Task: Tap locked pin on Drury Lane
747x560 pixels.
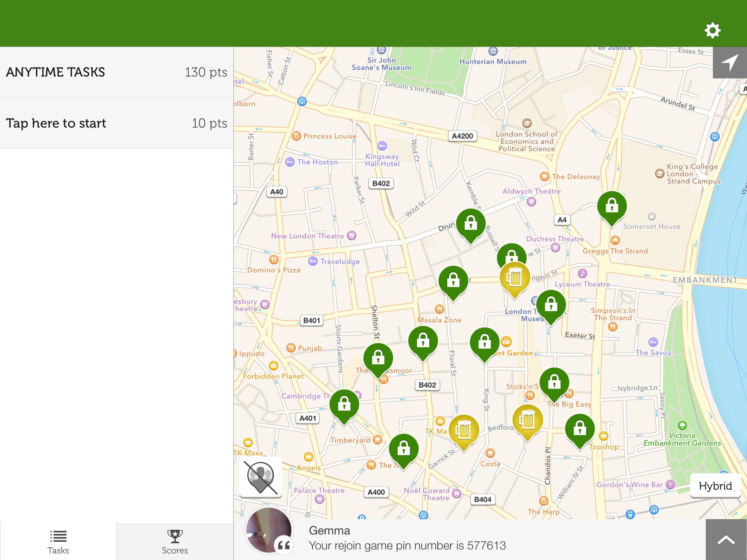Action: pos(470,224)
